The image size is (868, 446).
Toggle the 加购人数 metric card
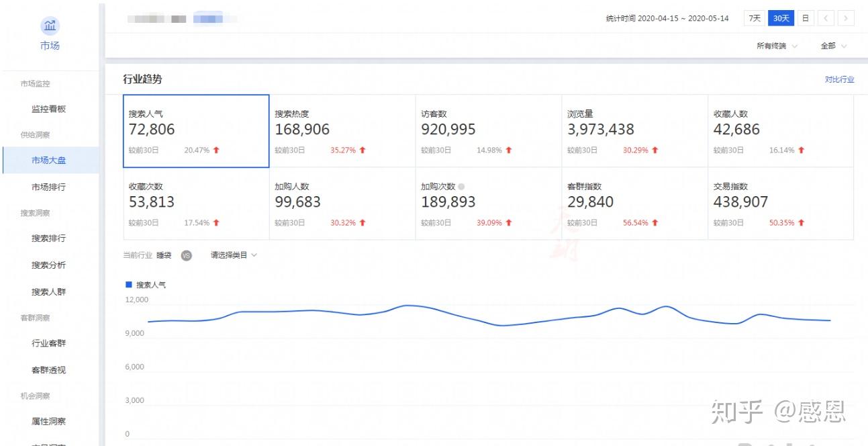tap(342, 204)
